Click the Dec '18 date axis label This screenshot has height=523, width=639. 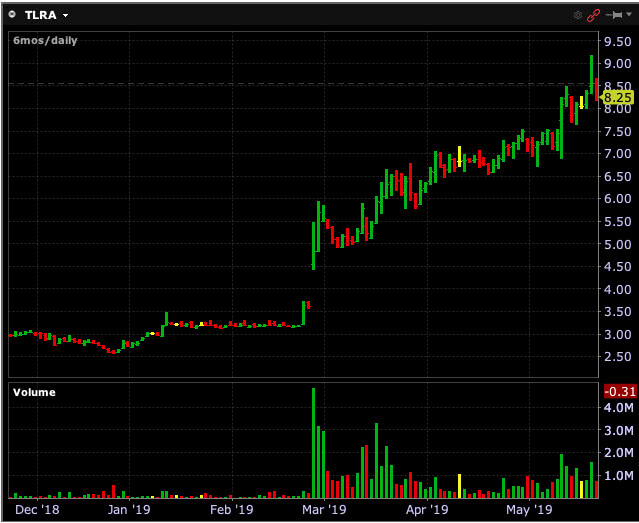click(x=37, y=510)
